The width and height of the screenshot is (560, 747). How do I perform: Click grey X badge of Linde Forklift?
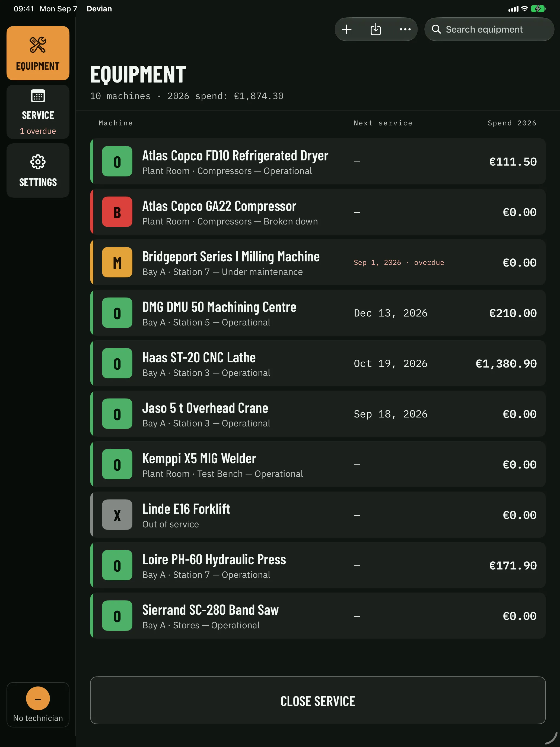117,515
